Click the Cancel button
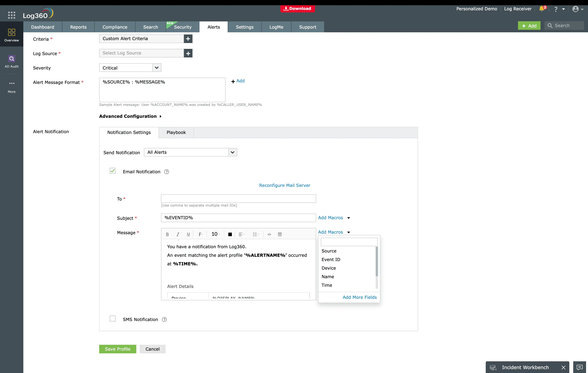 click(152, 349)
